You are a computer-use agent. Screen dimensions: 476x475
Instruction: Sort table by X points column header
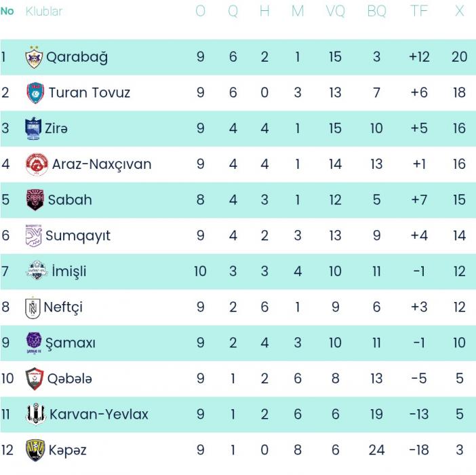pyautogui.click(x=459, y=12)
